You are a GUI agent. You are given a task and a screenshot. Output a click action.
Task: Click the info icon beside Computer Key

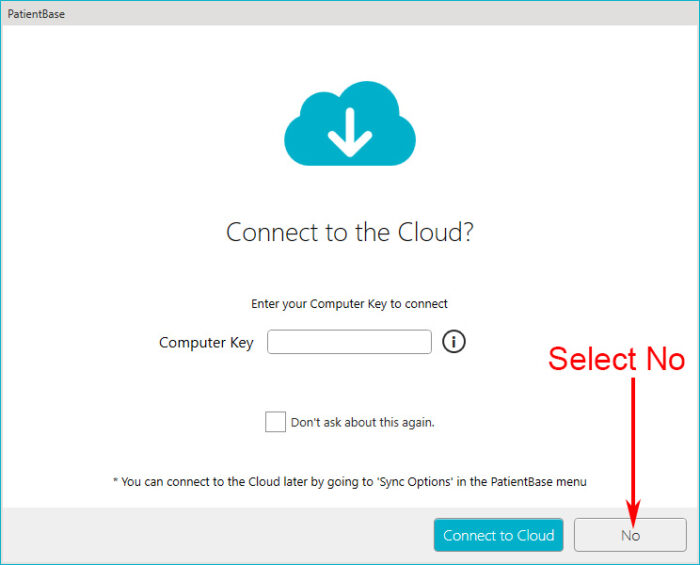point(454,342)
